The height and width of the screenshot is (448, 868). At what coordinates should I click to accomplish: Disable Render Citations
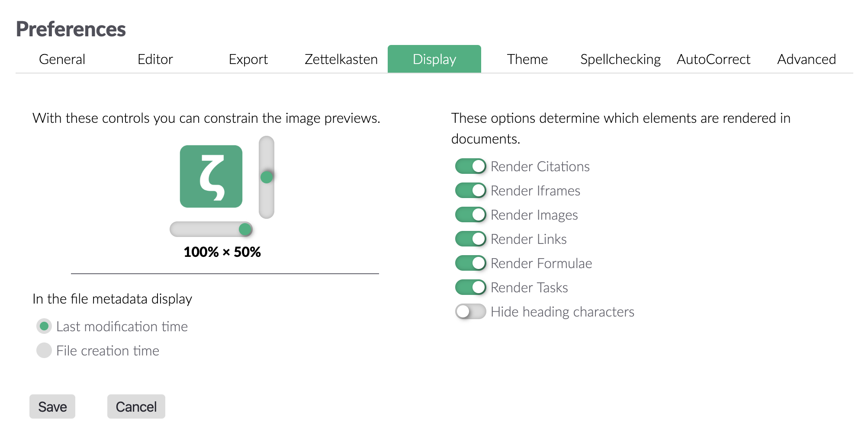pos(470,166)
